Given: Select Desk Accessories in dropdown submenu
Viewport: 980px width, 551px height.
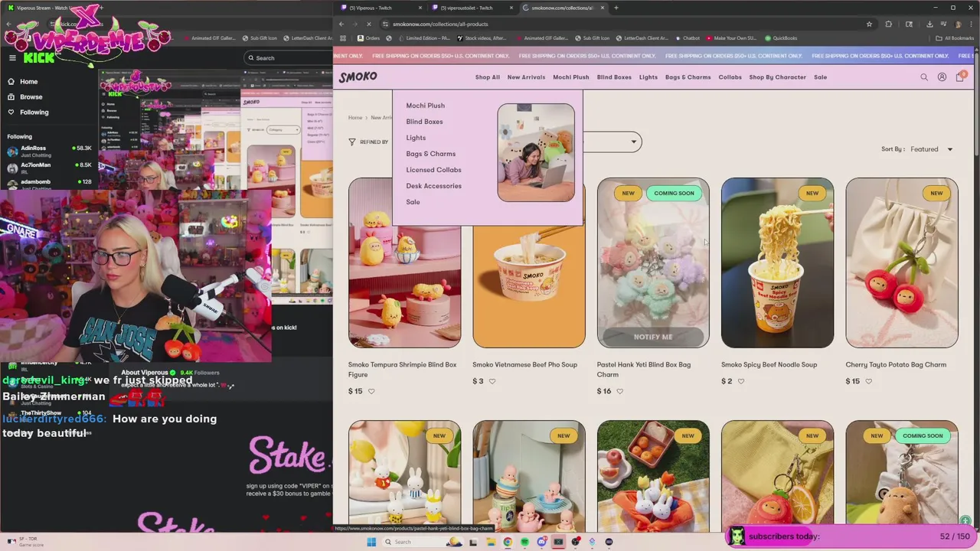Looking at the screenshot, I should (433, 186).
